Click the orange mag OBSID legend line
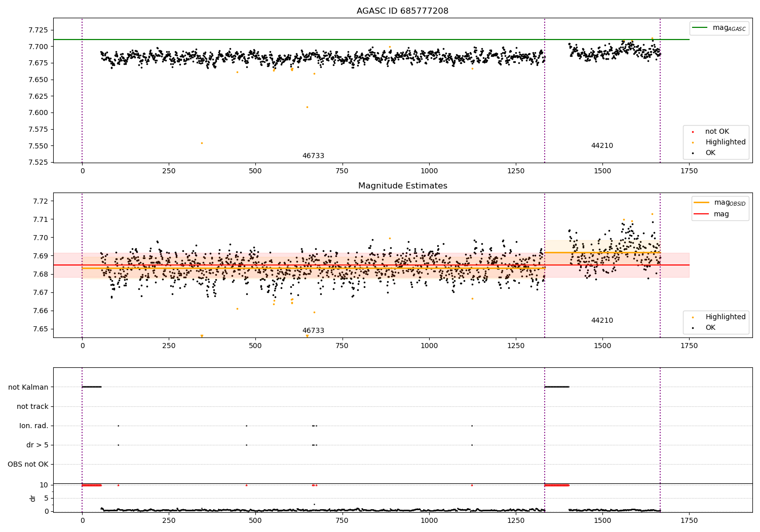Image resolution: width=760 pixels, height=532 pixels. 701,203
